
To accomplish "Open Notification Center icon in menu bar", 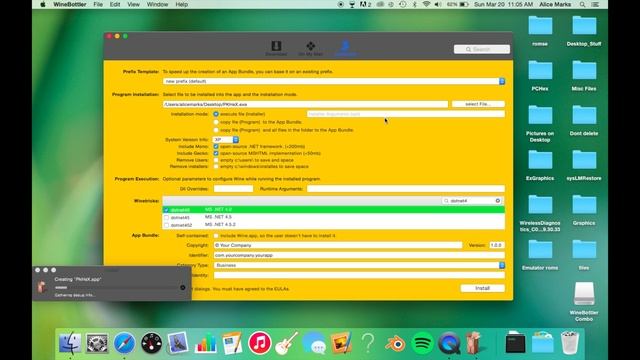I will [596, 4].
